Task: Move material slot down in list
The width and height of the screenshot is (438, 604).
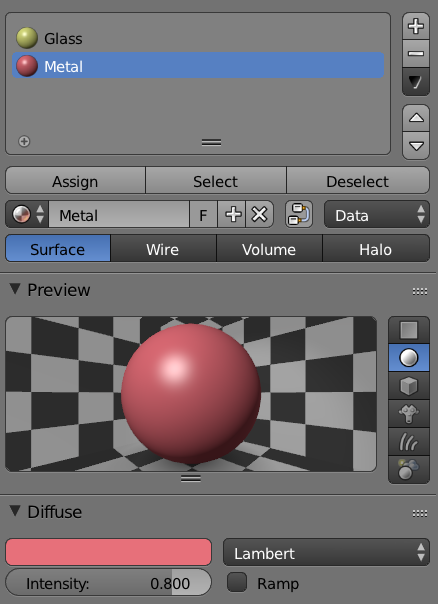Action: (416, 146)
